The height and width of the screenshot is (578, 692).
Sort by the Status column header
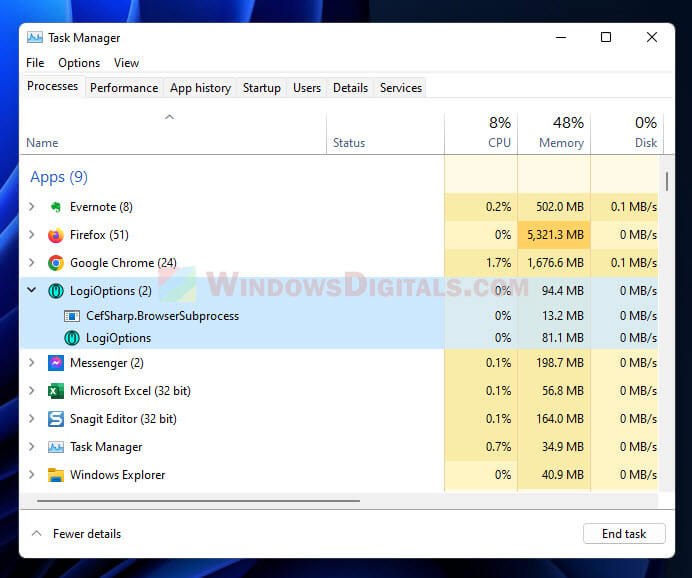pos(385,134)
